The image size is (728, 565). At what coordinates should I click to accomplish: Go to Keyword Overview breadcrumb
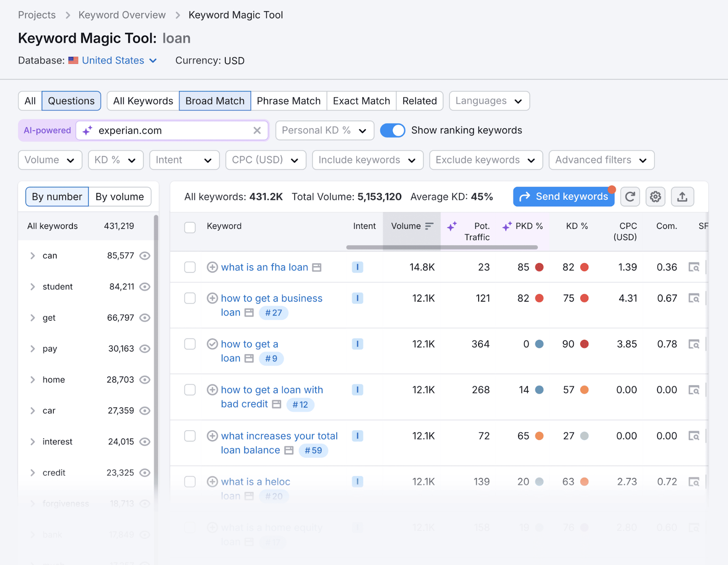122,15
